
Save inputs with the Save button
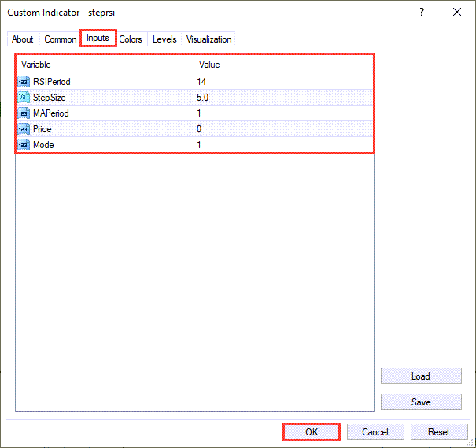point(421,402)
